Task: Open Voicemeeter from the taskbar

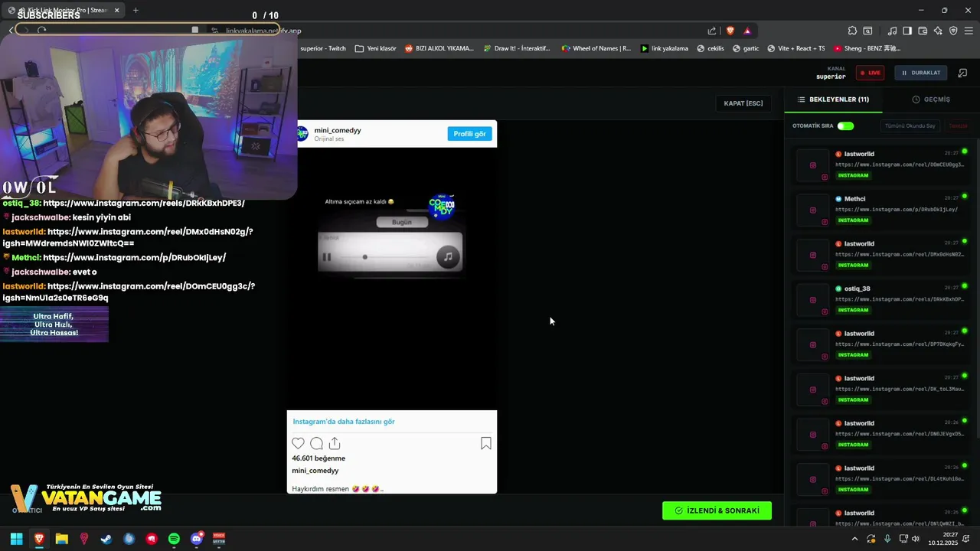Action: coord(219,539)
